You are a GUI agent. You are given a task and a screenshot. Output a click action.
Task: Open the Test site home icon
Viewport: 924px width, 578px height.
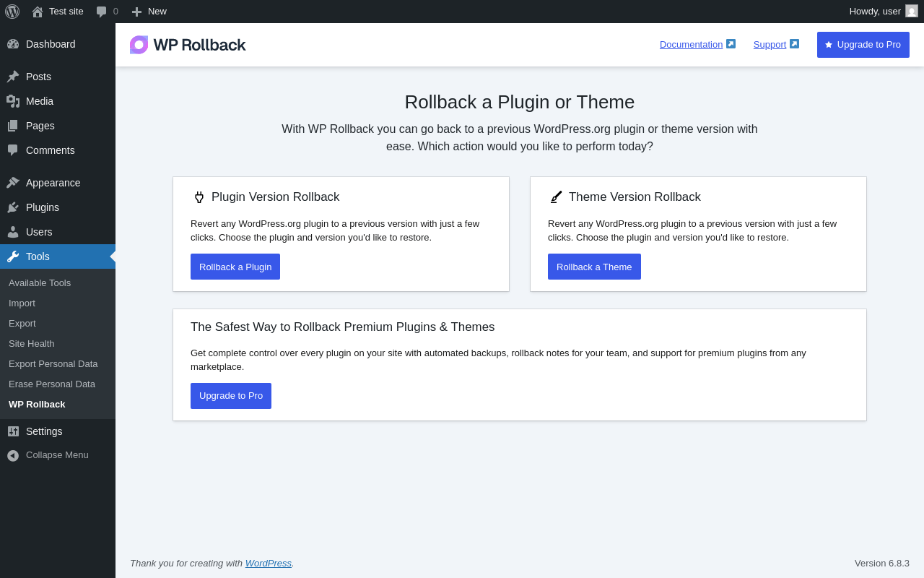point(38,12)
